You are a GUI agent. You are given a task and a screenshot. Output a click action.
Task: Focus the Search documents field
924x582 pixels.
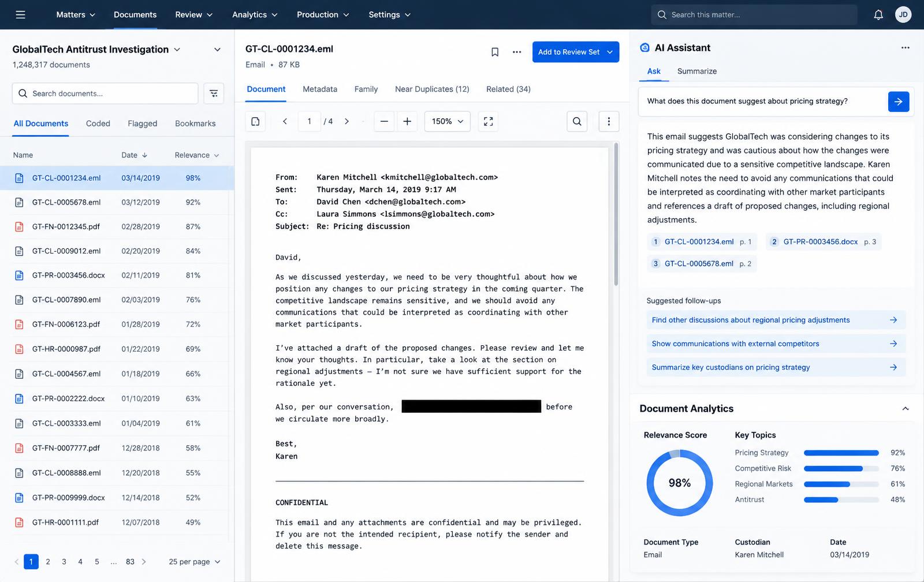(105, 94)
